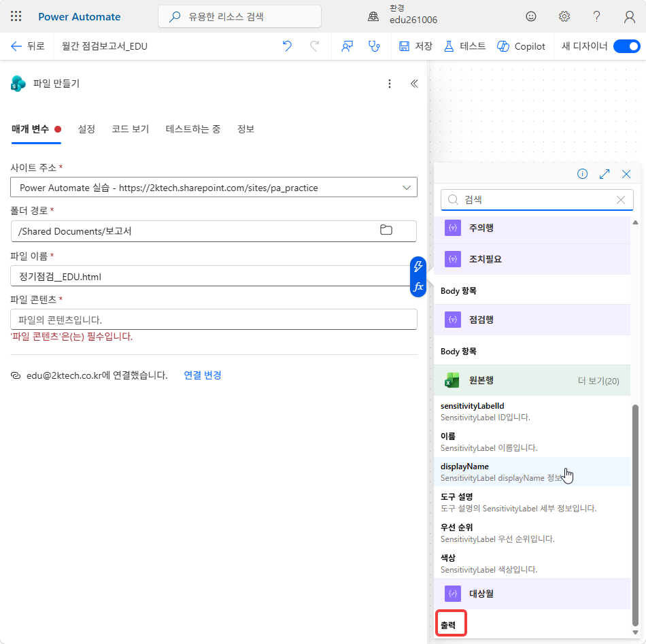Focus the 유용한 리소스 검색 search box
Screen dimensions: 646x644
click(239, 16)
